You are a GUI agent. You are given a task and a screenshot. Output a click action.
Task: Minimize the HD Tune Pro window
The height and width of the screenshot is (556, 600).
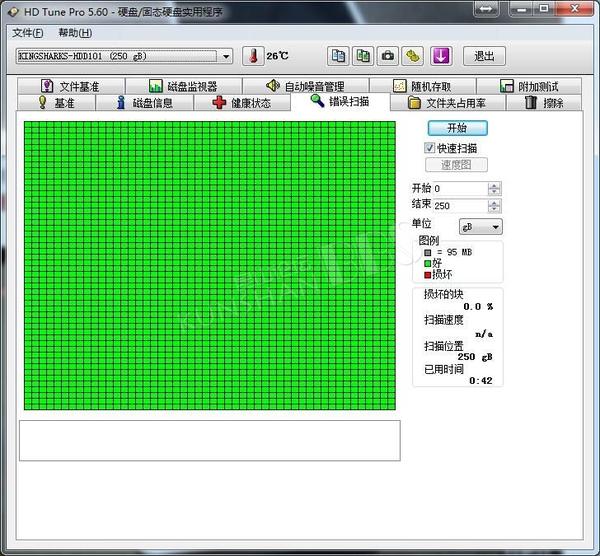click(x=522, y=8)
